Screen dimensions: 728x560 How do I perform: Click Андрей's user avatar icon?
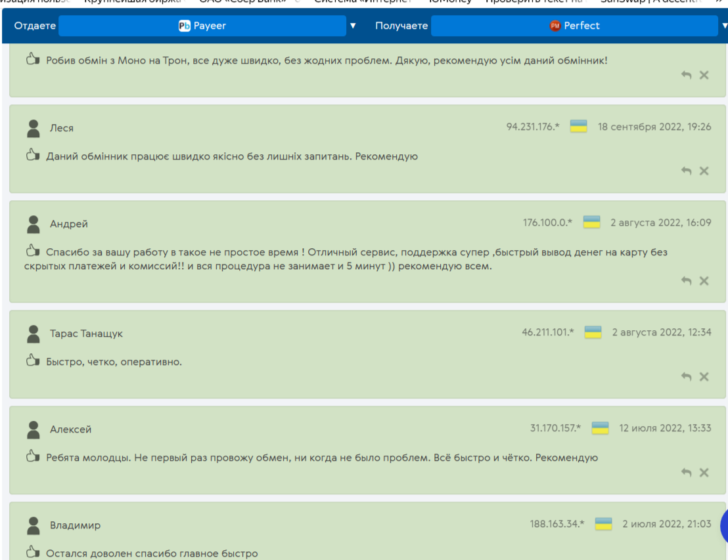(x=34, y=225)
